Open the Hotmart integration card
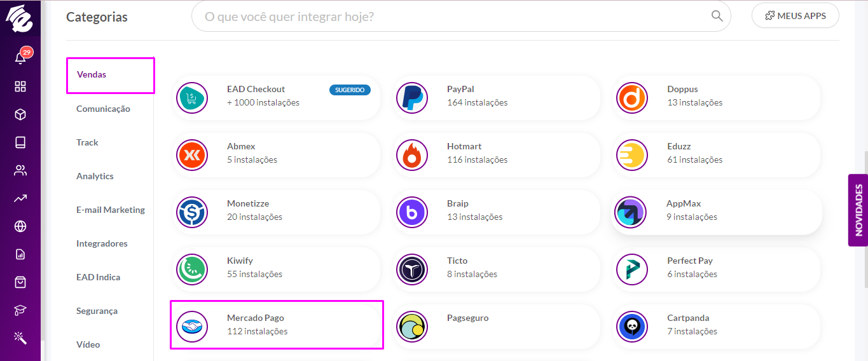 coord(497,153)
